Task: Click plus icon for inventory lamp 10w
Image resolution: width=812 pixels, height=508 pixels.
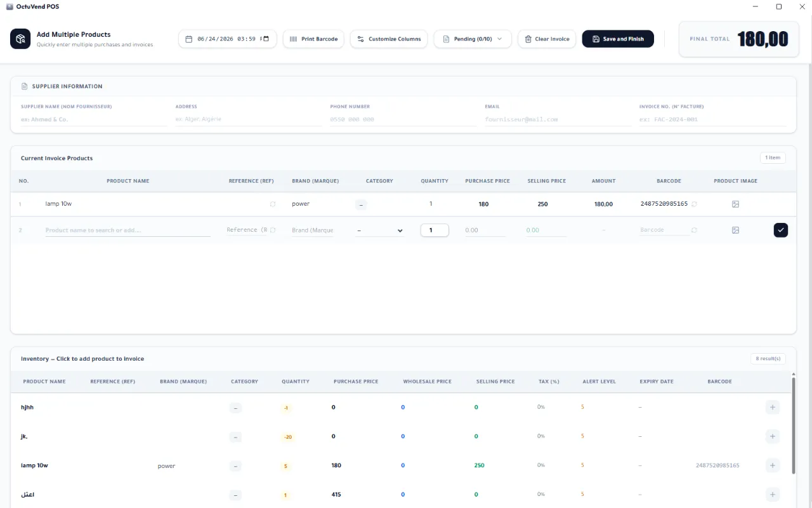Action: 772,465
